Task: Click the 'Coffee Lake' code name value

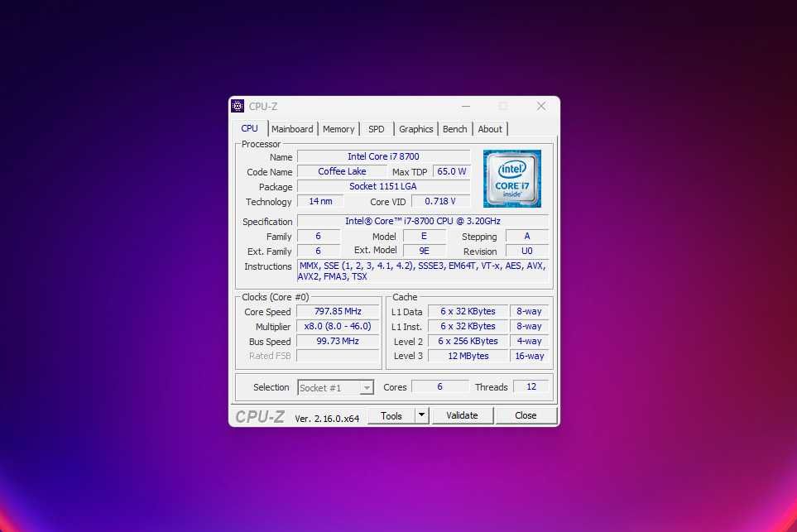Action: [342, 171]
